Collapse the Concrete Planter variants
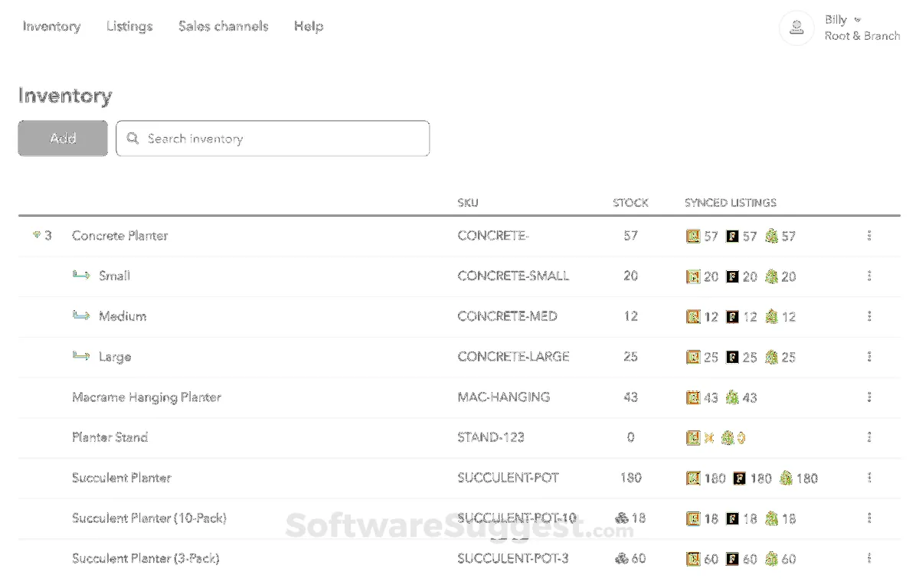Image resolution: width=919 pixels, height=588 pixels. (x=37, y=236)
